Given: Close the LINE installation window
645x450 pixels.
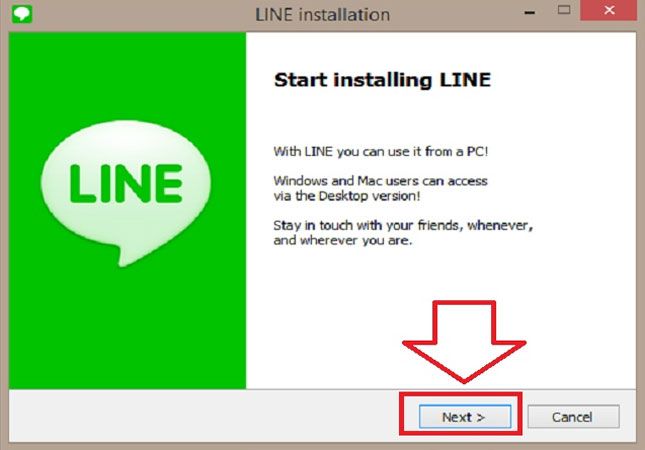Looking at the screenshot, I should 609,10.
